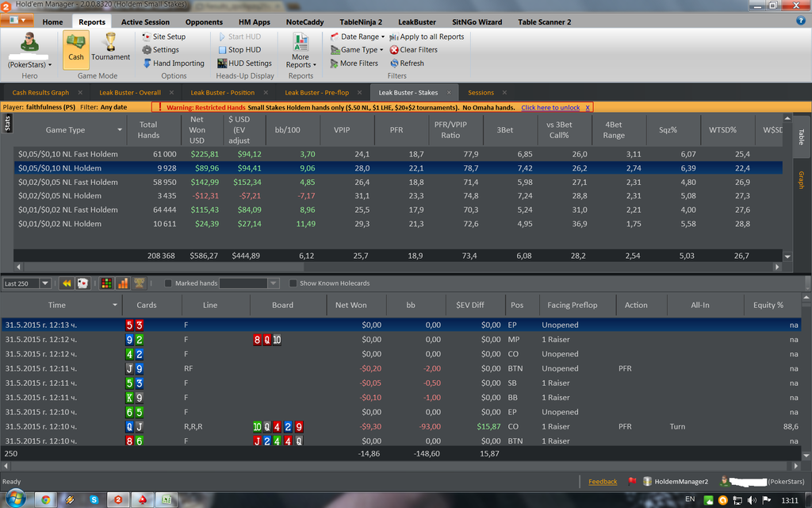Select Tournament trophy game mode

(x=110, y=47)
